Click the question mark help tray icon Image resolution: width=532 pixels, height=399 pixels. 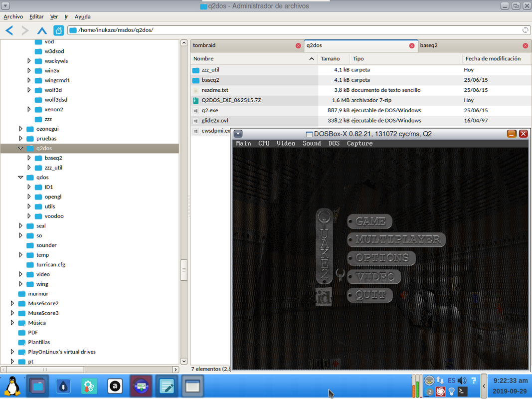474,381
